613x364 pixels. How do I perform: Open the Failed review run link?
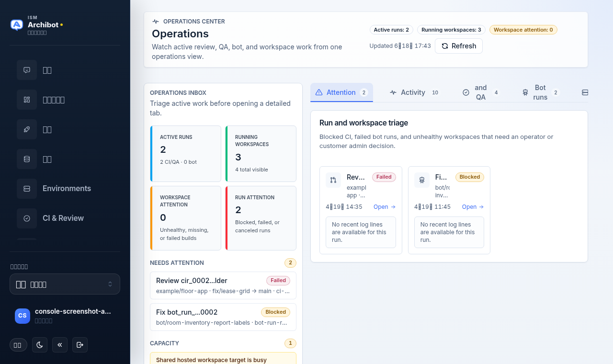pyautogui.click(x=385, y=207)
